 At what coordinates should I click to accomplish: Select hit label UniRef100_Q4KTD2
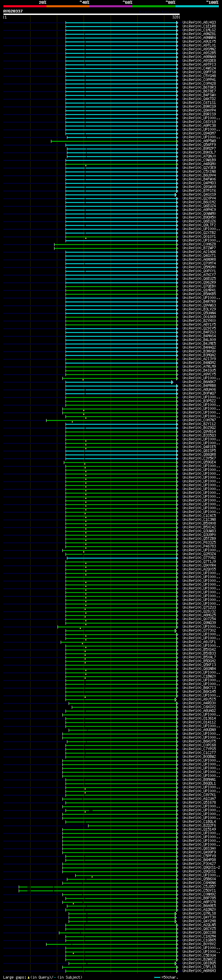[x=199, y=99]
